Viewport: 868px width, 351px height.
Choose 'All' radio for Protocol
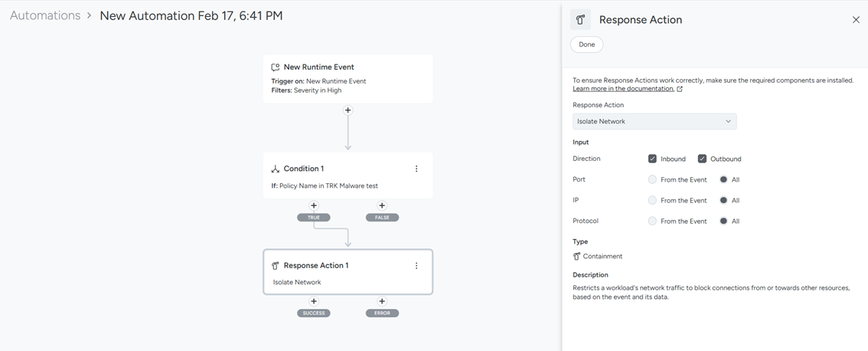[x=723, y=221]
